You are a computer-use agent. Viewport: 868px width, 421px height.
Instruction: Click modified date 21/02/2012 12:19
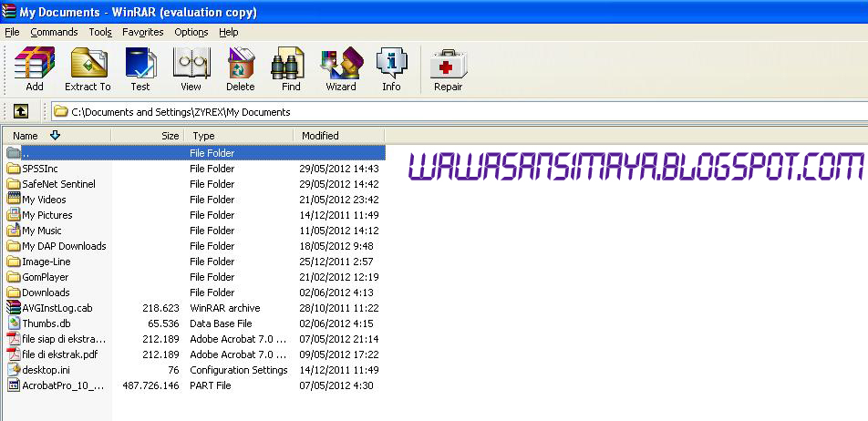click(339, 277)
